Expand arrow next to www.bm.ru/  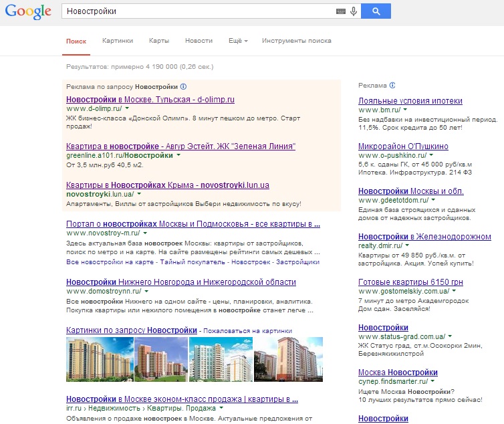405,110
